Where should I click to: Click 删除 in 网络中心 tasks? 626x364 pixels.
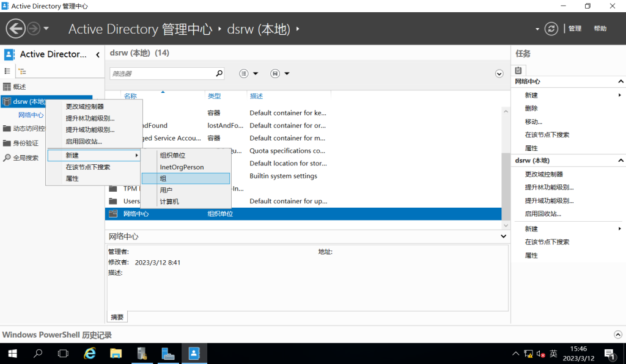(531, 108)
